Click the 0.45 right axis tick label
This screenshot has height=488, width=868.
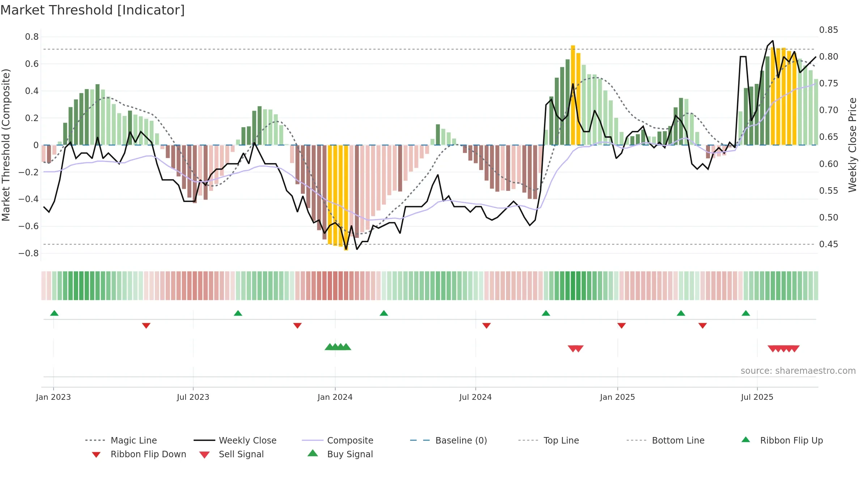click(x=829, y=244)
